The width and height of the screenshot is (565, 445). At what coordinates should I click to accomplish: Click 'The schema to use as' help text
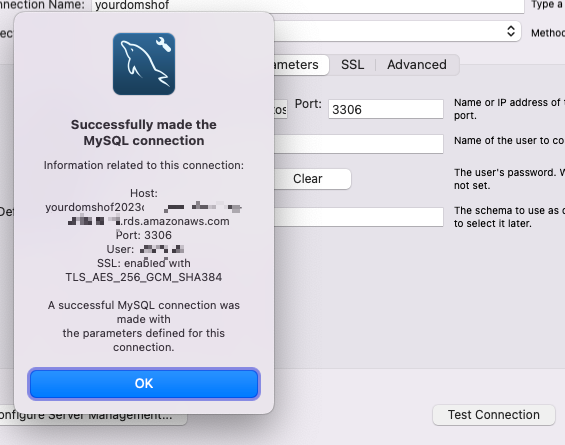pyautogui.click(x=509, y=217)
